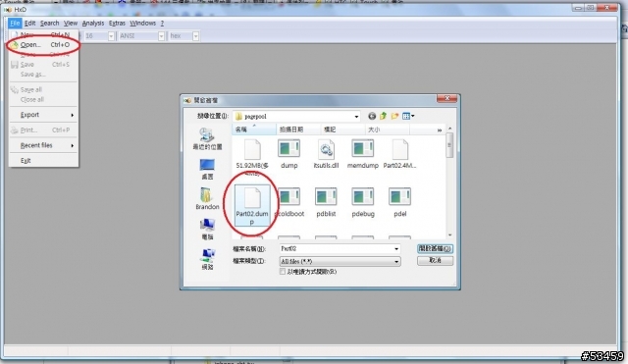Select Recent places in dialog sidebar
This screenshot has width=628, height=364.
207,139
